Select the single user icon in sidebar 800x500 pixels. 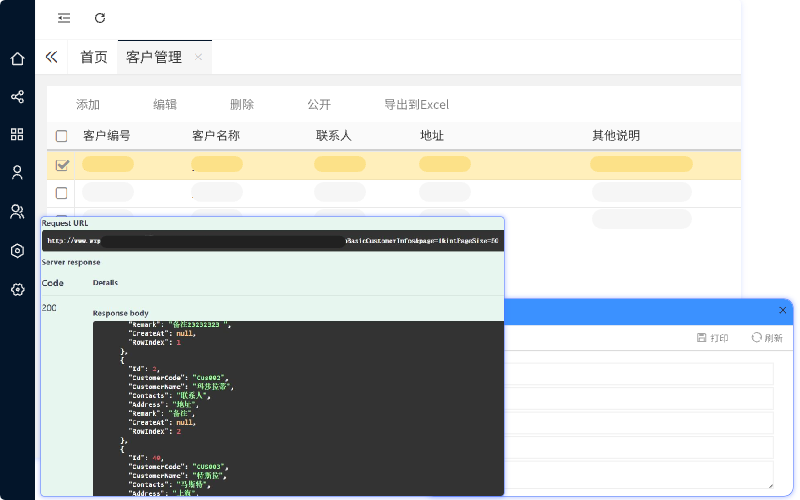(17, 172)
